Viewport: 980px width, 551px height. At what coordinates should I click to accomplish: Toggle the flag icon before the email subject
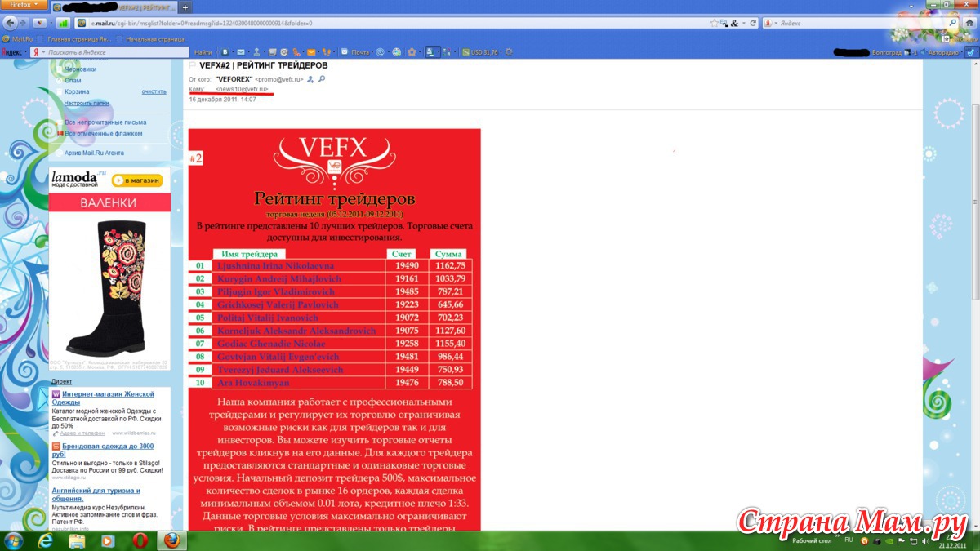(x=193, y=65)
